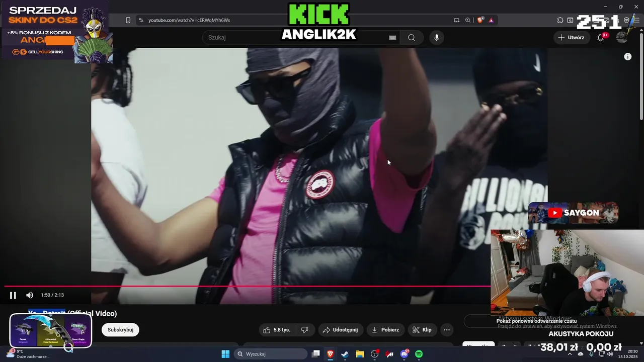Start voice search with the microphone icon
This screenshot has width=644, height=362.
pyautogui.click(x=436, y=38)
